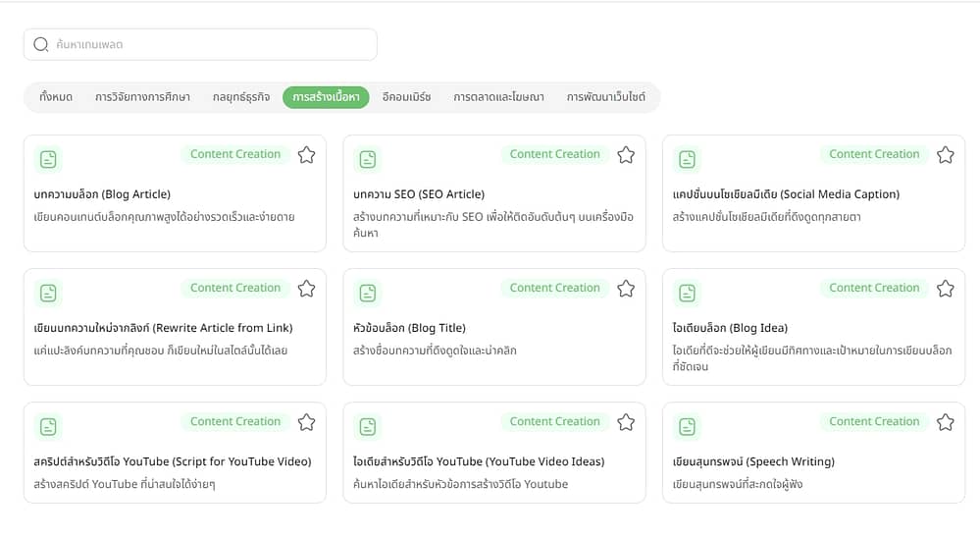Select the ทั้งหมด (All) category tab
Screen dimensions: 980x538
56,97
